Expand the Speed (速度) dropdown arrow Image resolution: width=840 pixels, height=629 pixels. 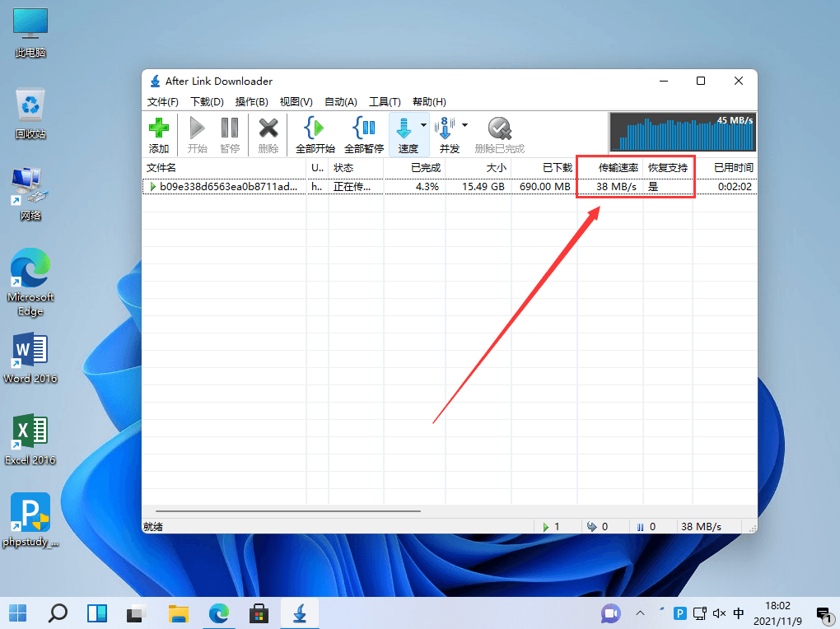[424, 125]
